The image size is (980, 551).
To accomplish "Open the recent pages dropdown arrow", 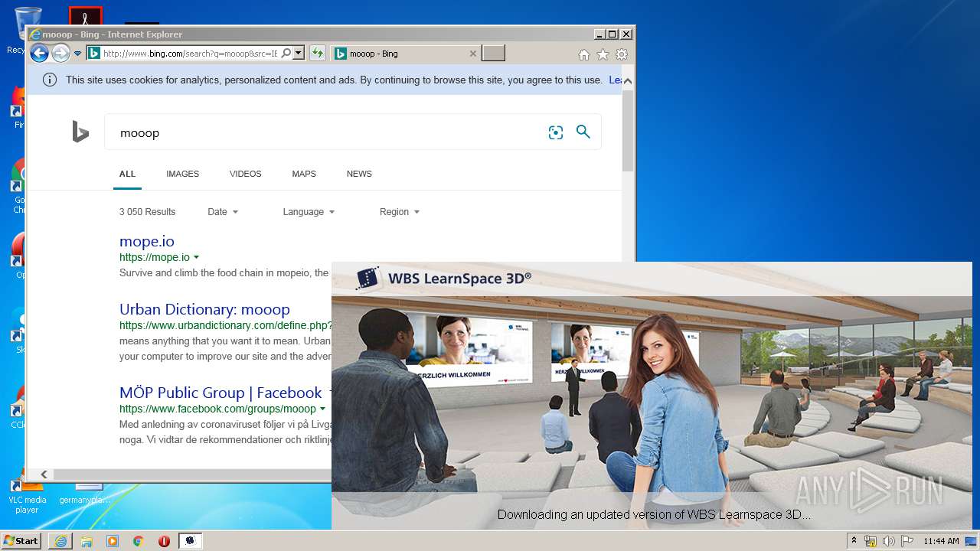I will pos(77,54).
